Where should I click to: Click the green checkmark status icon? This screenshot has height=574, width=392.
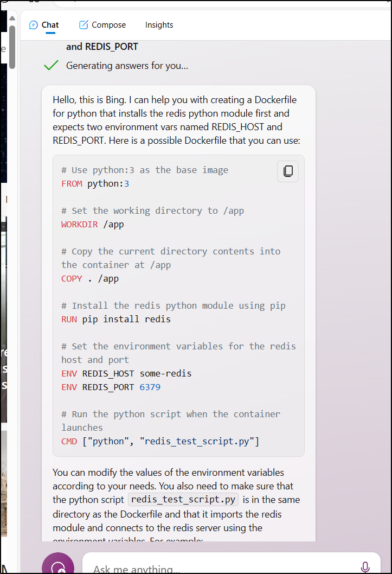(x=51, y=65)
